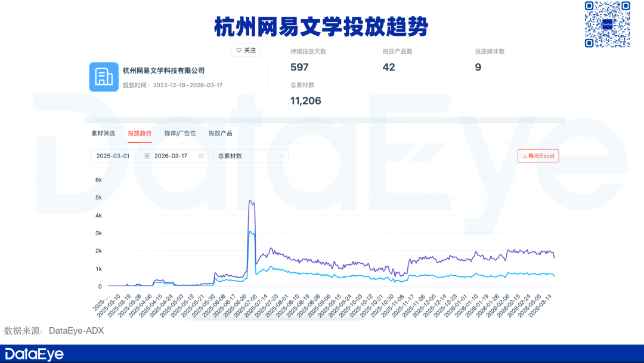Screen dimensions: 644x363
Task: Click the 5k y-axis label
Action: tap(98, 198)
